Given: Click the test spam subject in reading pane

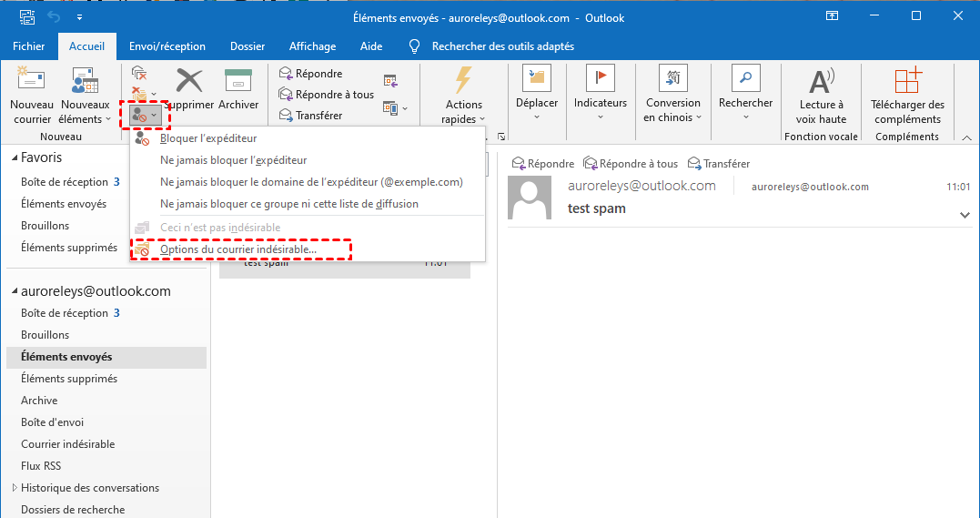Looking at the screenshot, I should (x=596, y=208).
